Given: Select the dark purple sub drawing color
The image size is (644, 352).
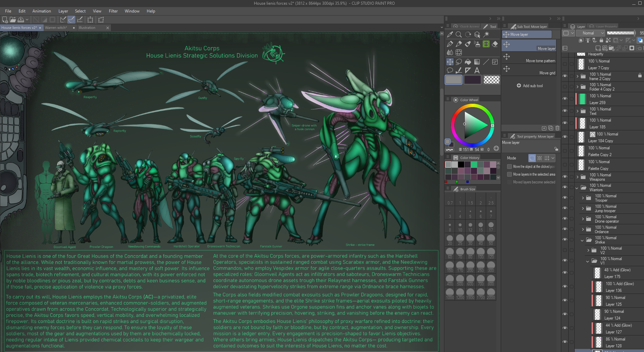Looking at the screenshot, I should tap(472, 80).
